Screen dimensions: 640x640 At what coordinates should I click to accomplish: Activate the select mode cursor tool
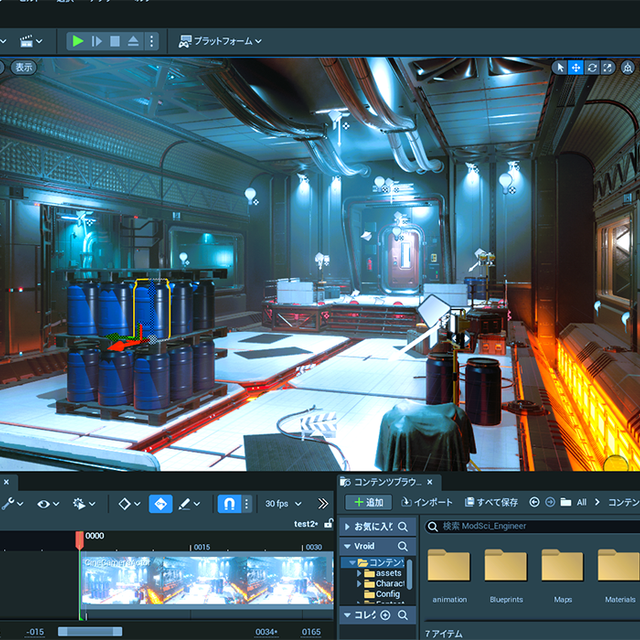[560, 67]
